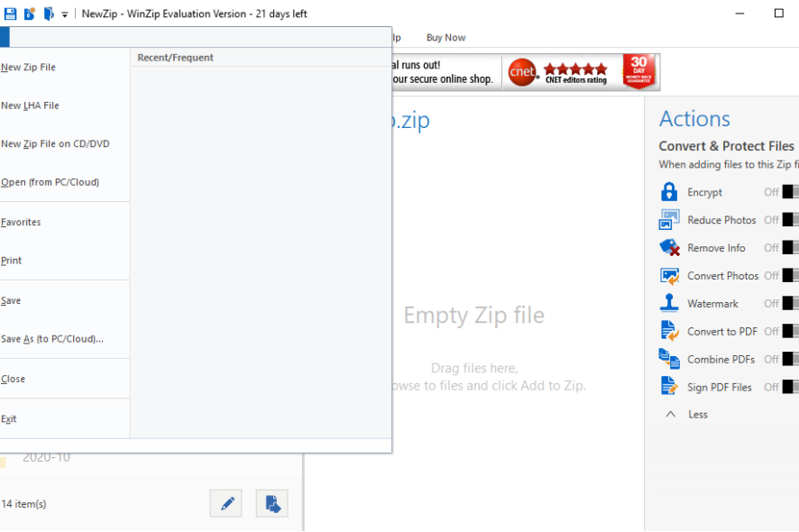This screenshot has width=799, height=532.
Task: Enable the Watermark switch
Action: click(790, 303)
